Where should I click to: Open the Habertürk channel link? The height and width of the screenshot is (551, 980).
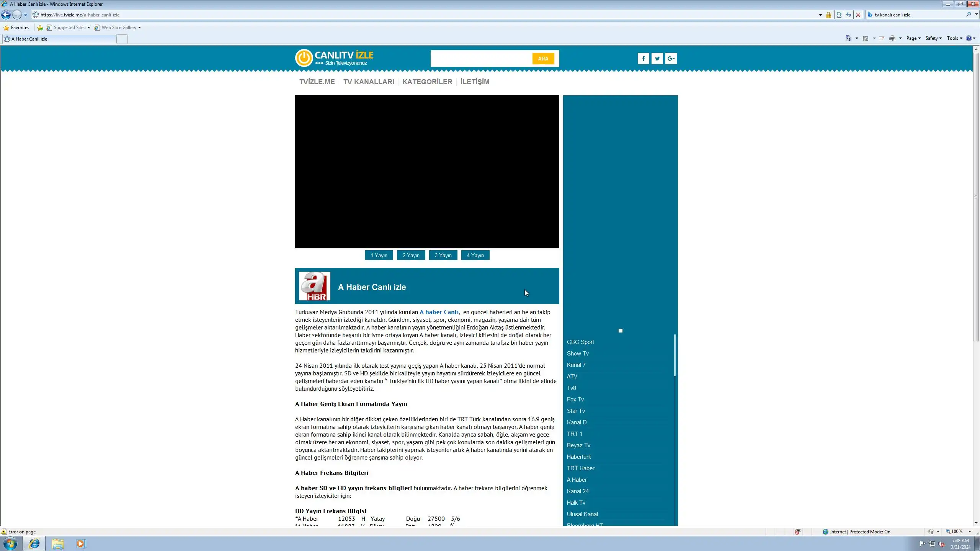579,457
